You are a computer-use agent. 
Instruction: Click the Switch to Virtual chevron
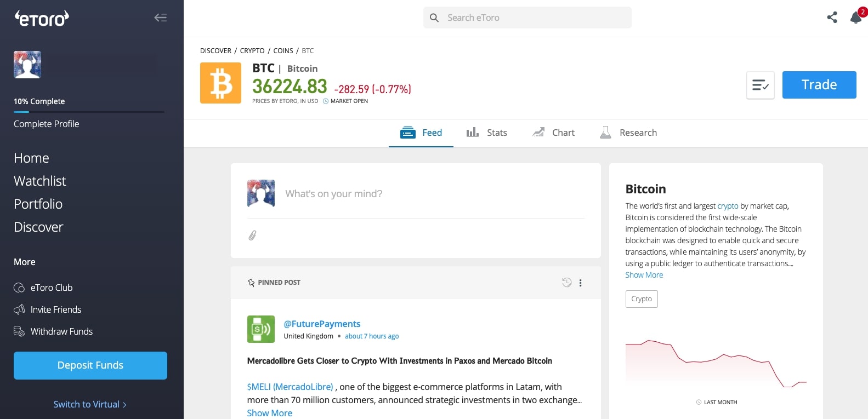coord(125,405)
